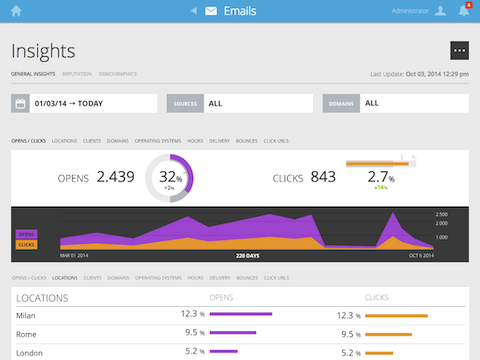Select Delivery in lower section nav
Image resolution: width=480 pixels, height=360 pixels.
[220, 278]
